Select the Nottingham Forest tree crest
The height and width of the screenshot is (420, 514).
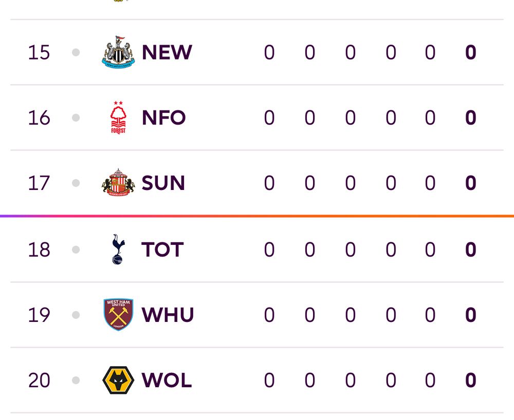[x=118, y=118]
